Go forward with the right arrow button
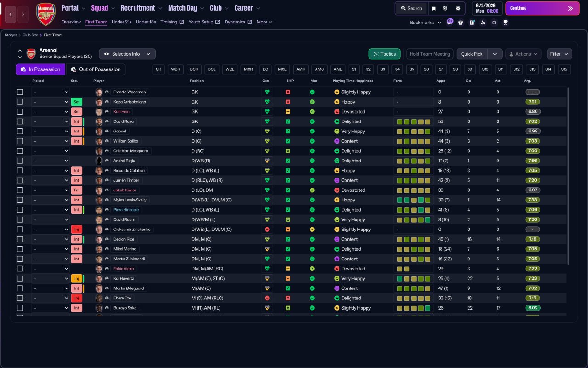This screenshot has width=588, height=368. [23, 14]
